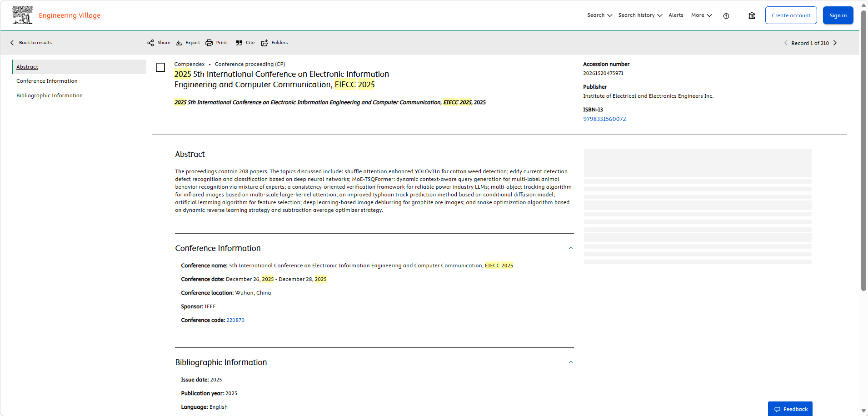Click the publisher name Institute of Electrical and Electronics Engineers
The width and height of the screenshot is (868, 416).
(648, 96)
